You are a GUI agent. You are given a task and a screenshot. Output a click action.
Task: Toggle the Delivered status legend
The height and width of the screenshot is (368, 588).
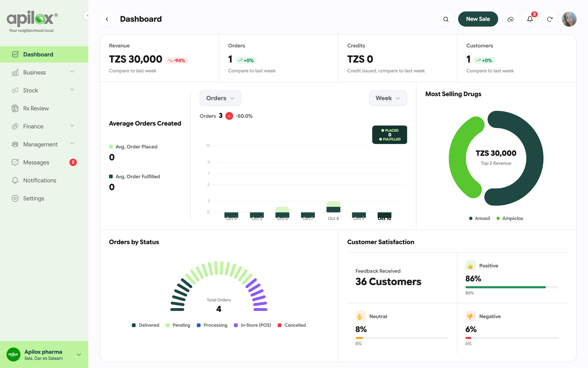(x=145, y=325)
